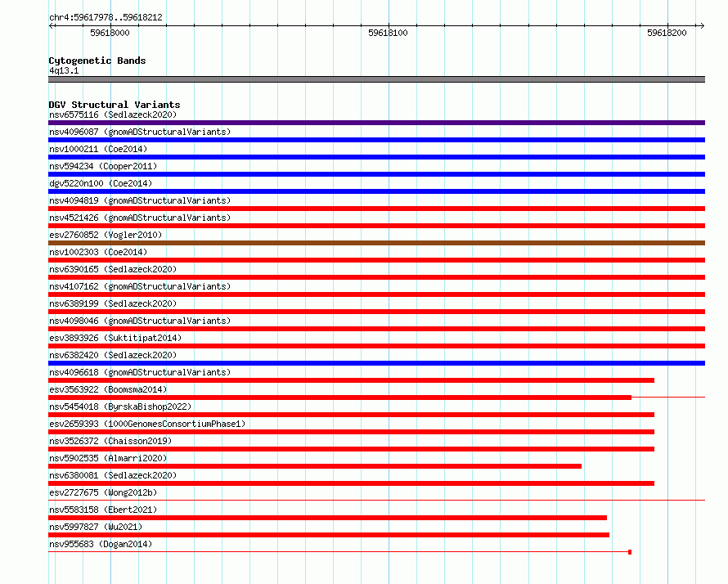Click the nsv594234 (Cooper2011) label
728x584 pixels.
click(x=103, y=166)
